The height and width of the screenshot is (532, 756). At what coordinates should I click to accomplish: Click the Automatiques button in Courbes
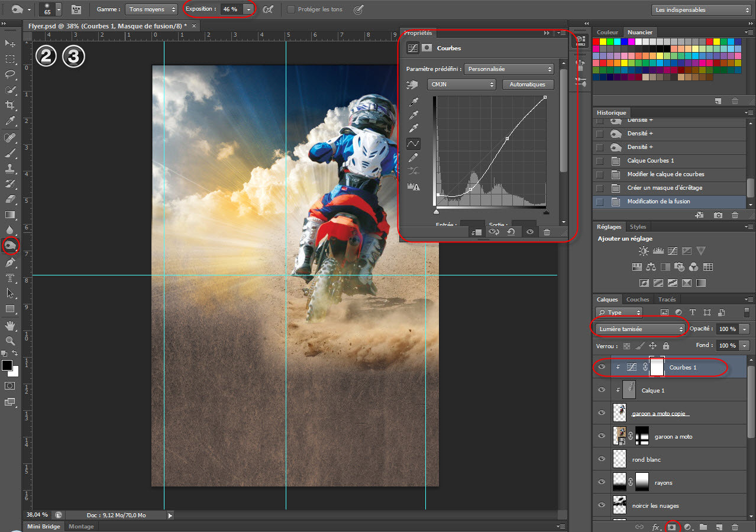[527, 85]
